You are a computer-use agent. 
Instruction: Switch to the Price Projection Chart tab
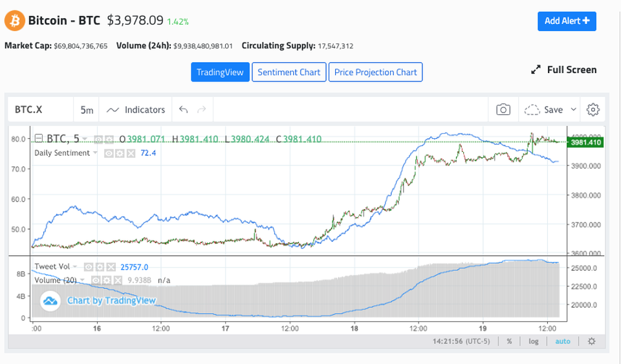[375, 72]
